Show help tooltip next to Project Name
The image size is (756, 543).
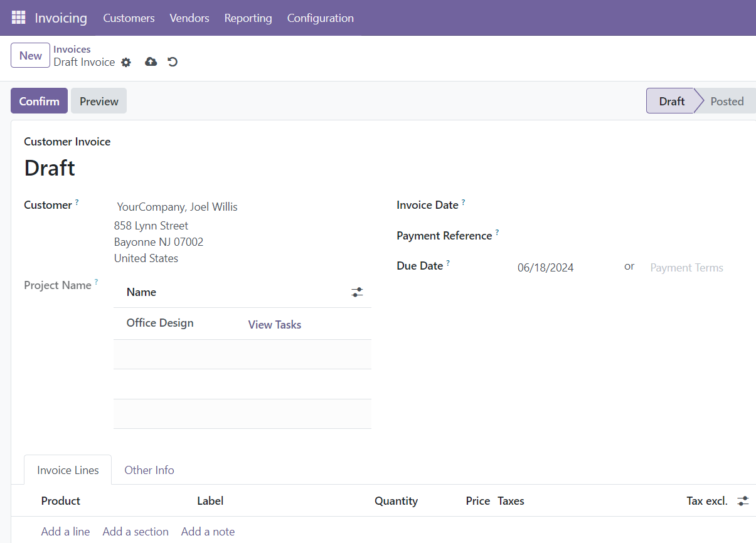tap(96, 282)
